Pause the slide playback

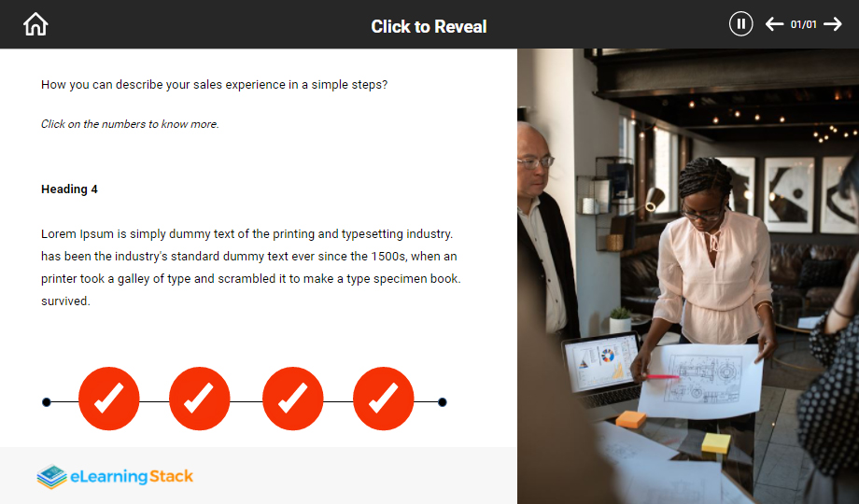[740, 24]
